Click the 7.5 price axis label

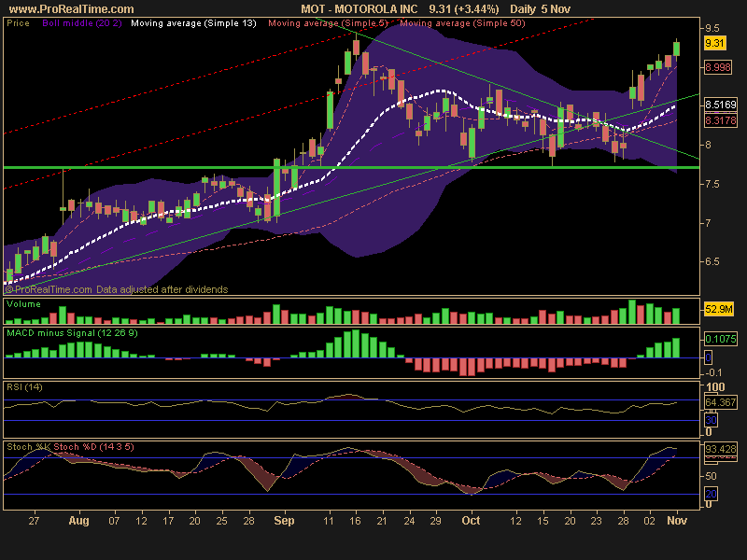coord(712,184)
